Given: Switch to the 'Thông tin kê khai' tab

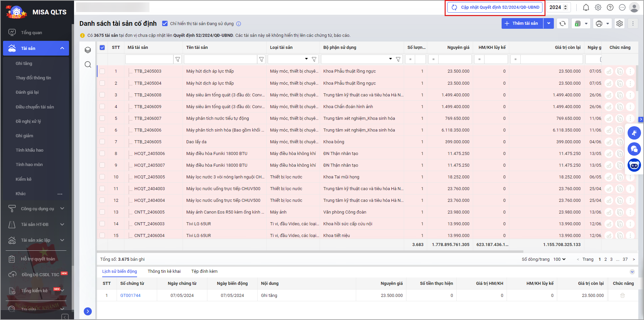Looking at the screenshot, I should point(164,271).
